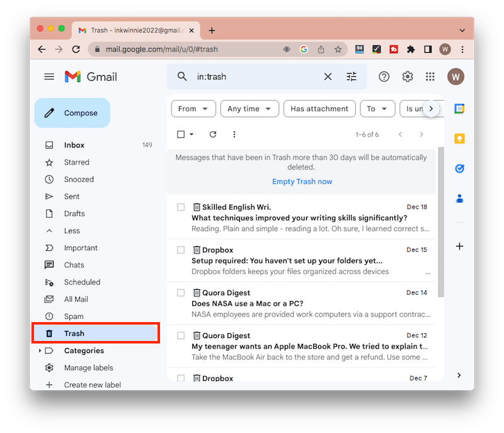
Task: Open a new browser tab
Action: pos(212,30)
